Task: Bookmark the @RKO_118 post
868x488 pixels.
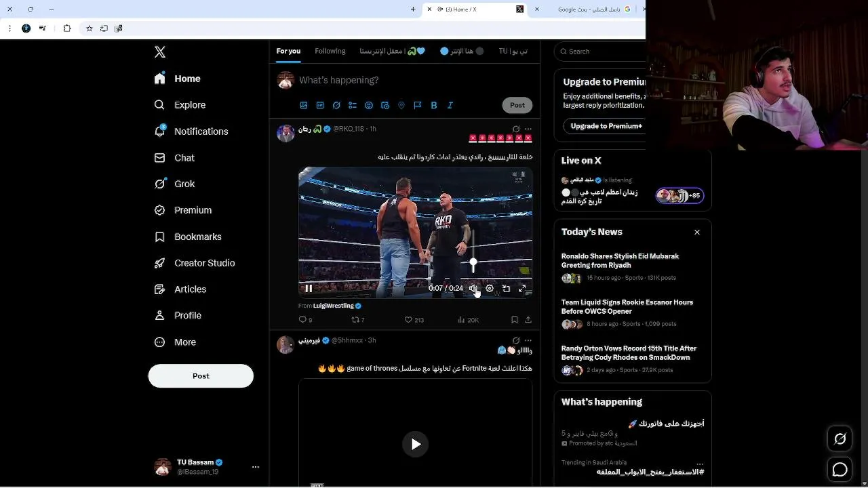Action: point(515,320)
